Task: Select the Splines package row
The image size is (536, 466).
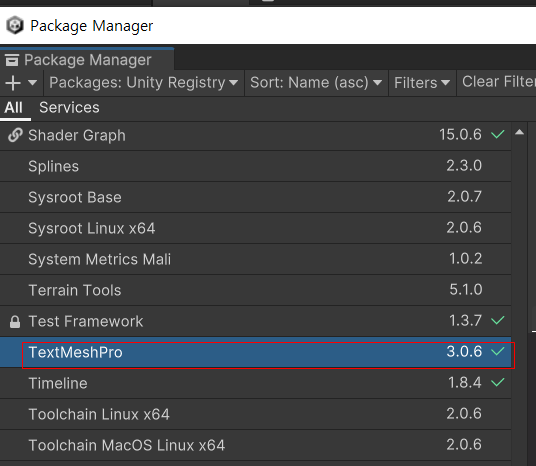Action: tap(255, 166)
